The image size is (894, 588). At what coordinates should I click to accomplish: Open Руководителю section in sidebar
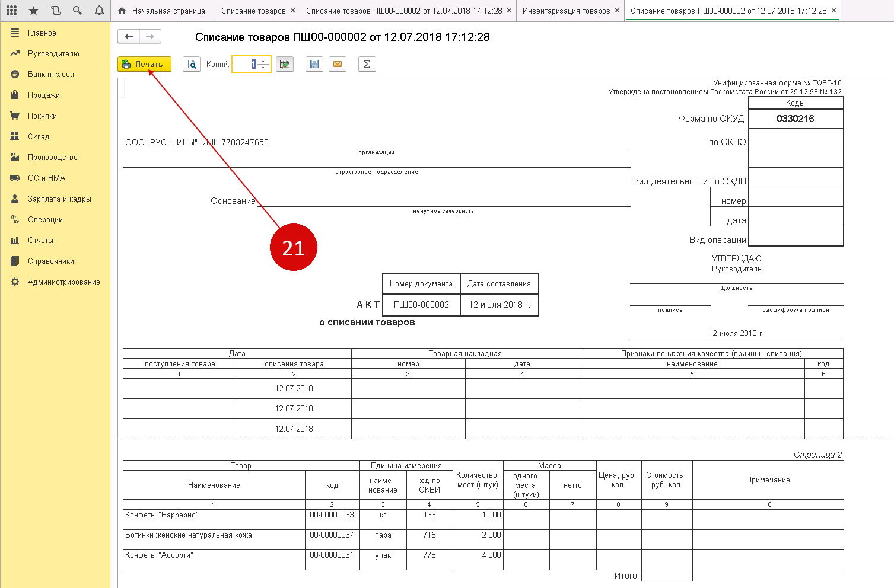pos(55,54)
